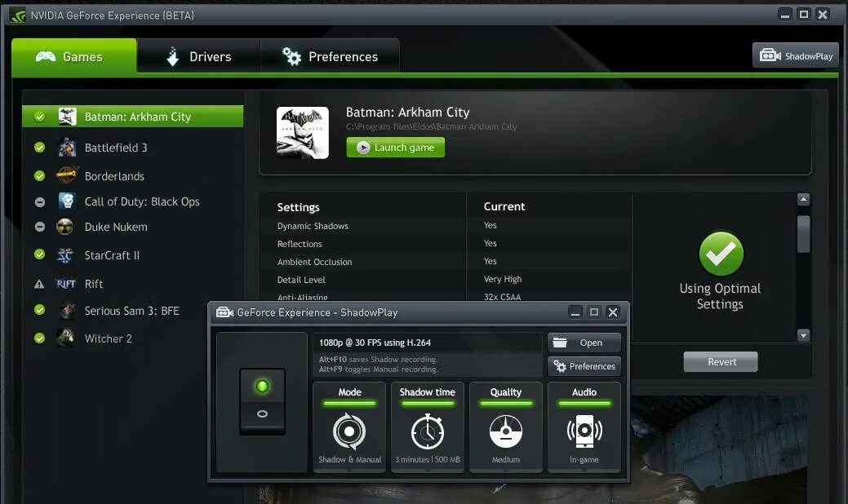This screenshot has width=848, height=504.
Task: Click the In-game audio speaker icon
Action: pos(584,431)
